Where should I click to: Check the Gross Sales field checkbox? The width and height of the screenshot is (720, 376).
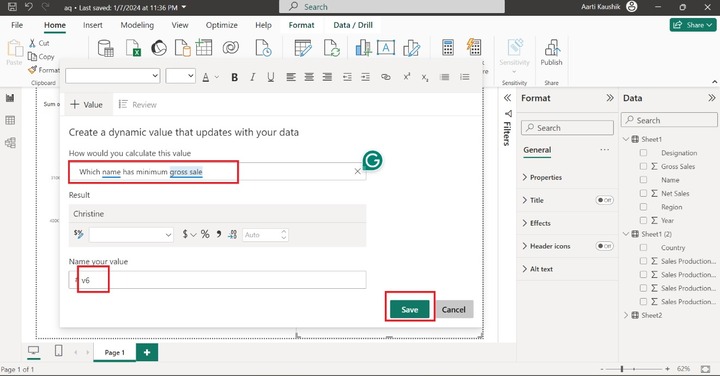[643, 166]
